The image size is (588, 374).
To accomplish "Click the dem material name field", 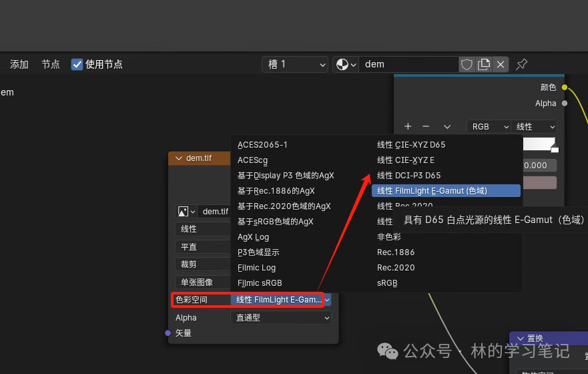I will pos(408,64).
